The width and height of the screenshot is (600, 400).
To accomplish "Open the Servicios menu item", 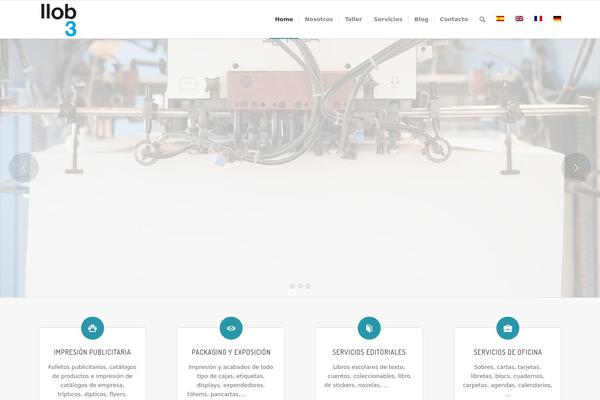I will coord(388,19).
